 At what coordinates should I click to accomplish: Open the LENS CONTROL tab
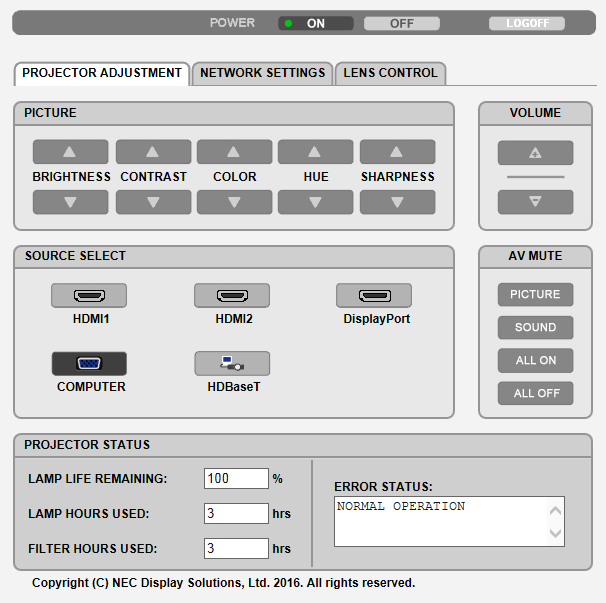pos(390,73)
